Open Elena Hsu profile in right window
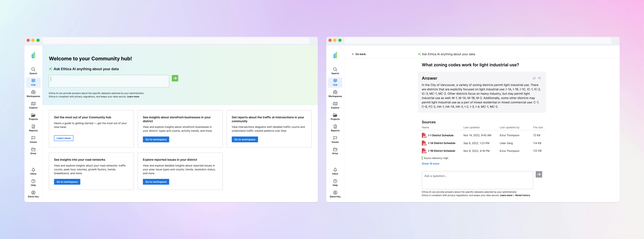Image resolution: width=644 pixels, height=239 pixels. tap(335, 194)
